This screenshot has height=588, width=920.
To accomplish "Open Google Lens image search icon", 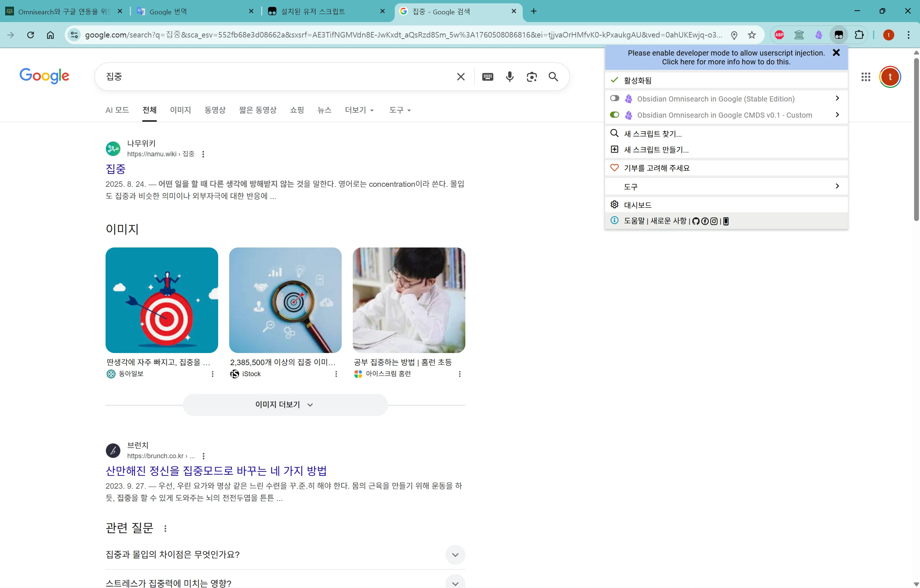I will point(532,77).
